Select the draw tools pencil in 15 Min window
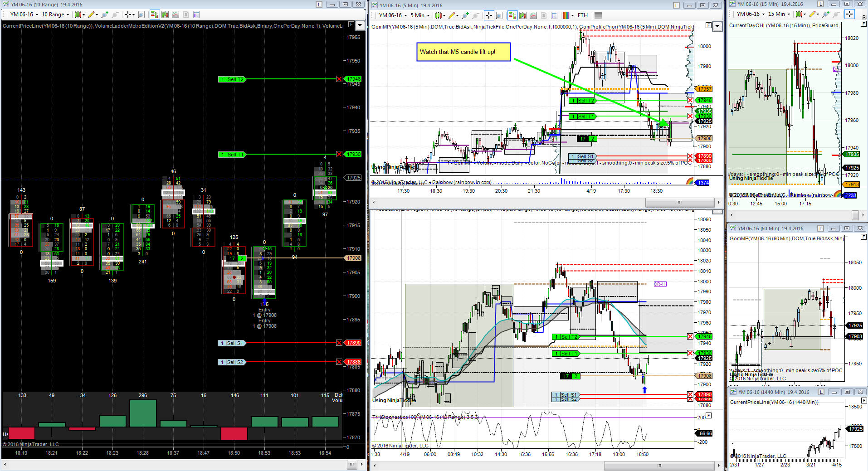This screenshot has width=868, height=471. (x=814, y=14)
